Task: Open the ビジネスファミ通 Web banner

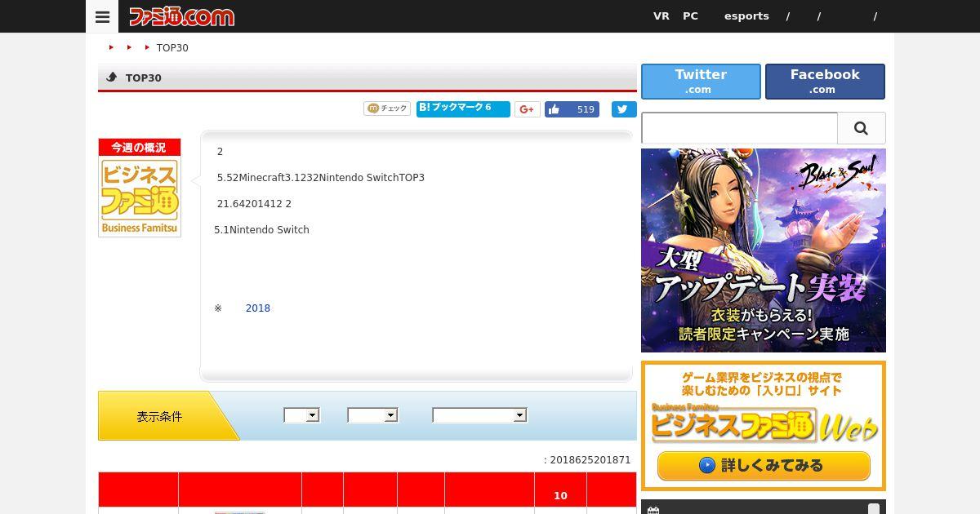Action: click(x=764, y=426)
